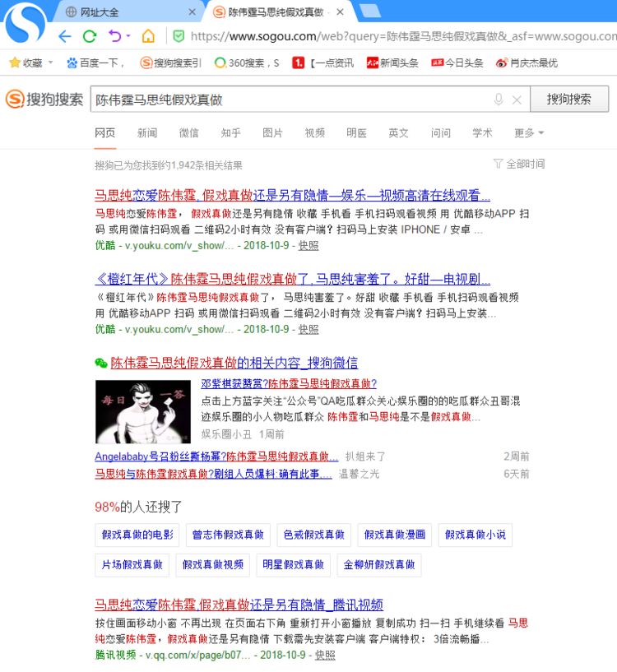This screenshot has height=672, width=617.
Task: Open the first result 马思纯恋爱陈伟霆 youku link
Action: click(292, 196)
